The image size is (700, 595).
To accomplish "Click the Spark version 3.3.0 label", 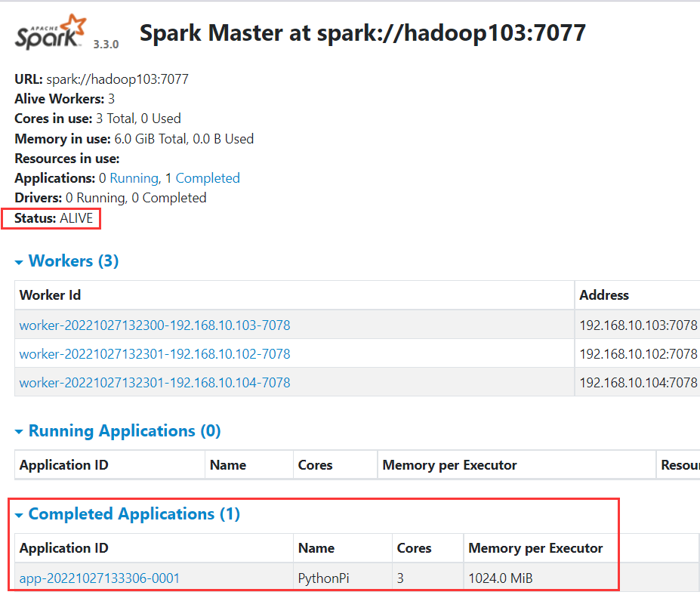I will (x=106, y=45).
